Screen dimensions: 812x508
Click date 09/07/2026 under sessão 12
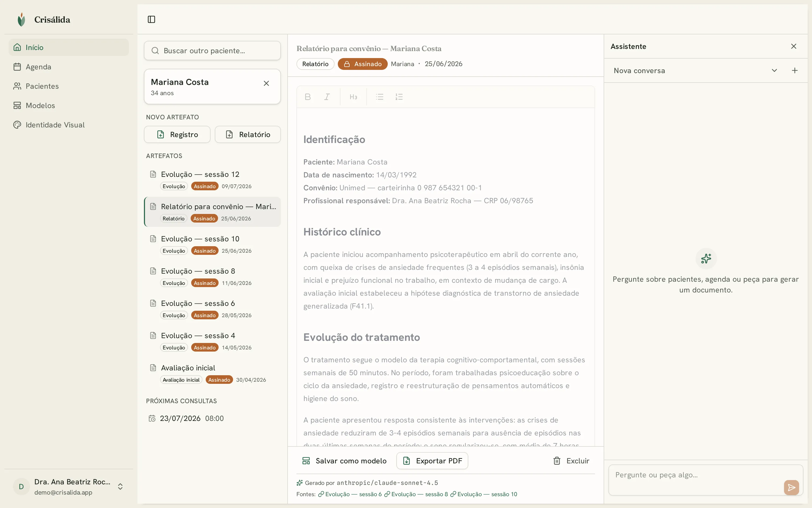click(237, 186)
